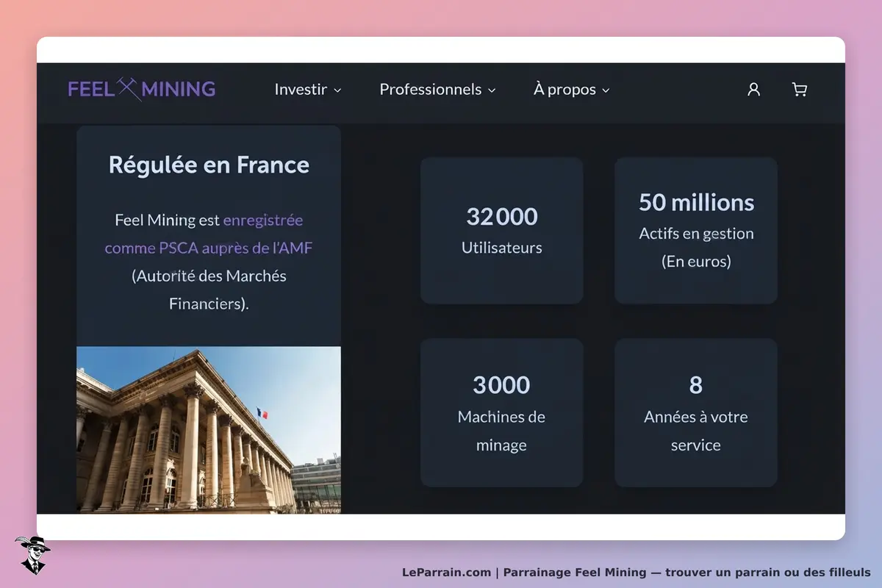
Task: Open the À propos menu label
Action: click(x=565, y=89)
